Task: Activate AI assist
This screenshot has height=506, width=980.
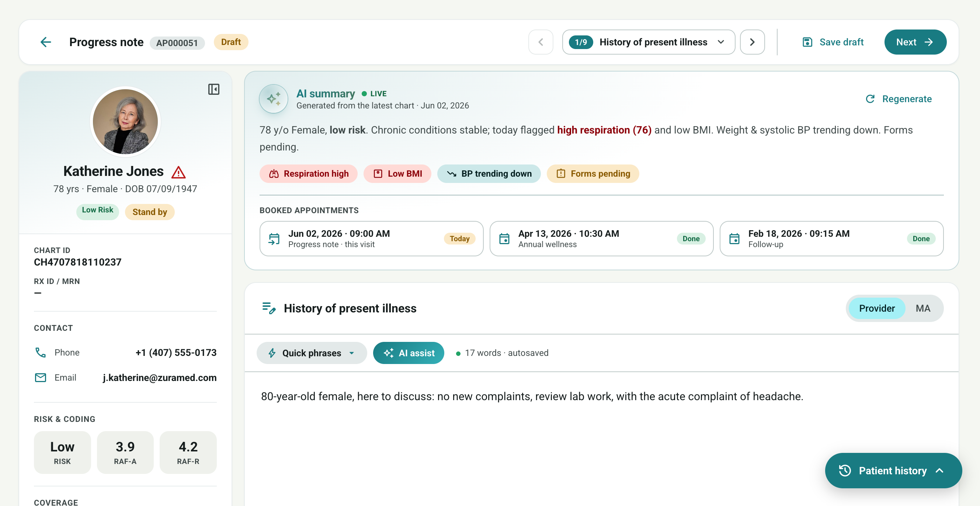Action: tap(409, 353)
